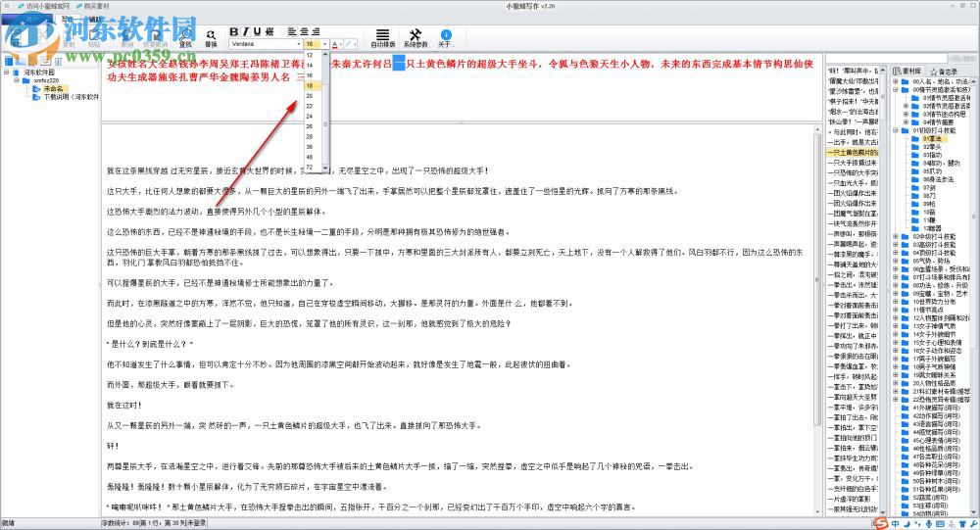This screenshot has height=530, width=980.
Task: Open the 替换 (Replace) tool
Action: click(211, 39)
